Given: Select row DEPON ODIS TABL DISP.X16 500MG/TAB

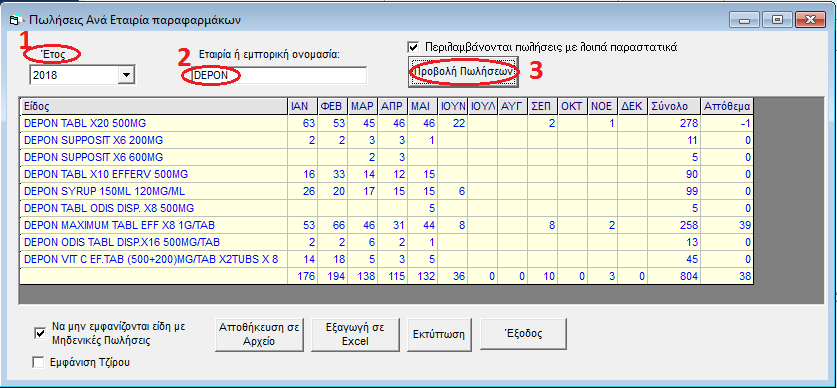Looking at the screenshot, I should 386,242.
